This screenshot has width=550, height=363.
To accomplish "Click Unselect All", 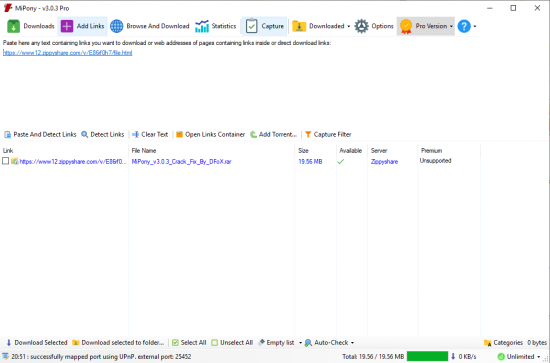I will click(232, 343).
